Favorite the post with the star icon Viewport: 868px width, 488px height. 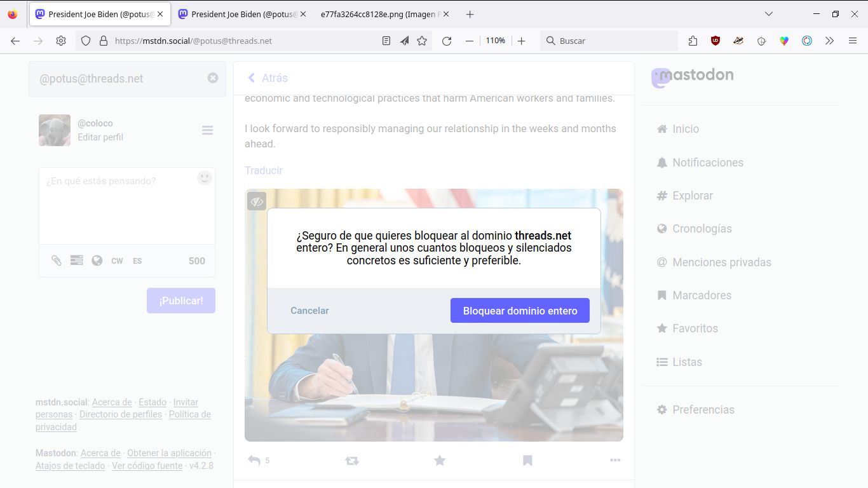click(440, 460)
